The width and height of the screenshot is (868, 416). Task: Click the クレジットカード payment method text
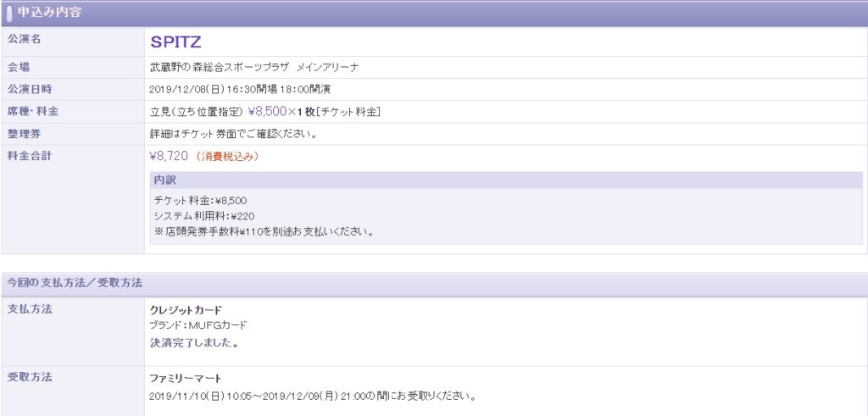pyautogui.click(x=186, y=309)
